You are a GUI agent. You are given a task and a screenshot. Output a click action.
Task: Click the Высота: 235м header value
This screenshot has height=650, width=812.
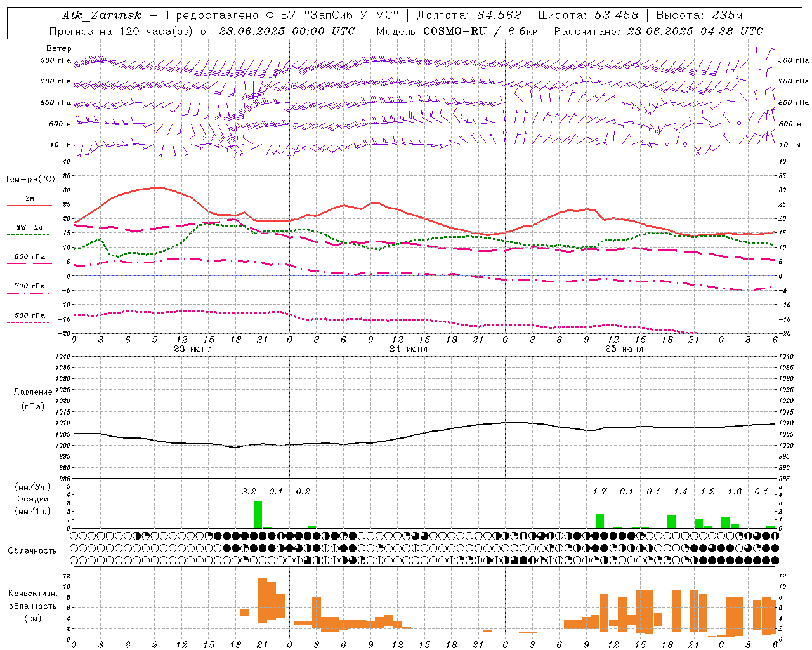[x=699, y=15]
